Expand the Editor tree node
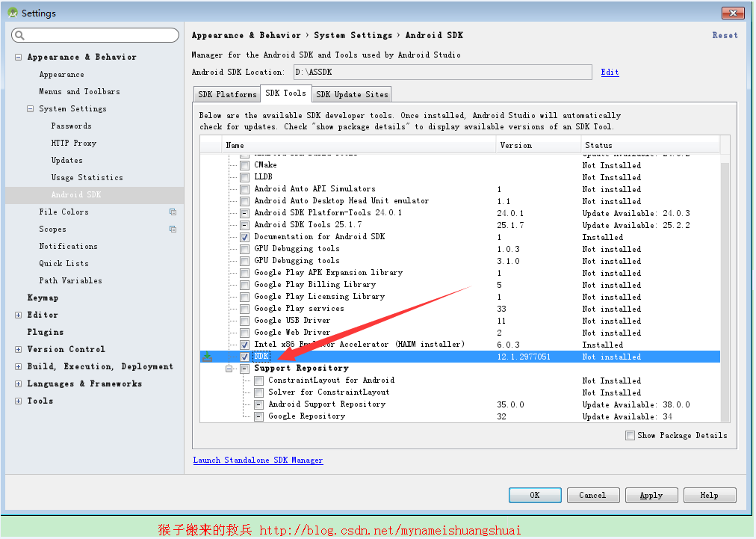Screen dimensions: 756x539 click(19, 315)
